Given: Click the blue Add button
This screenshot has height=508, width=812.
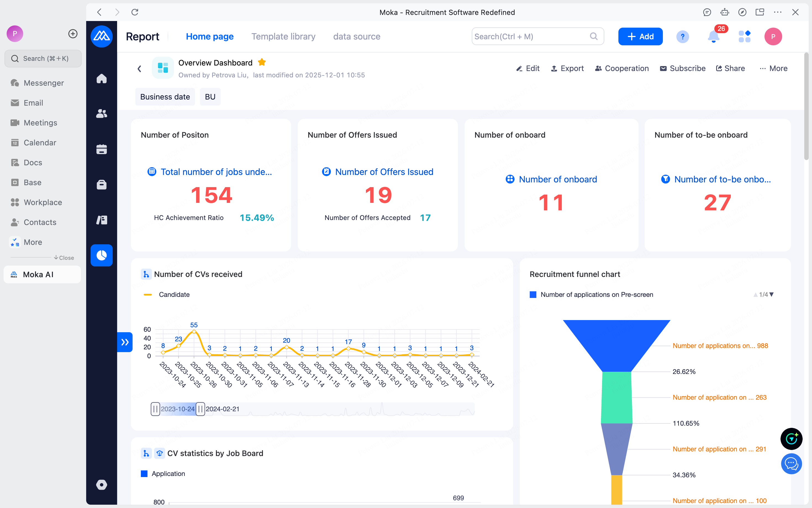Looking at the screenshot, I should point(640,36).
